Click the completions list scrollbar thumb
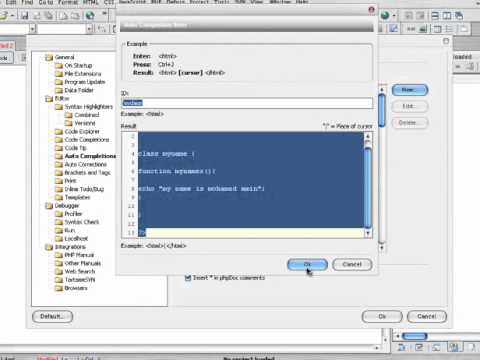 pos(382,111)
